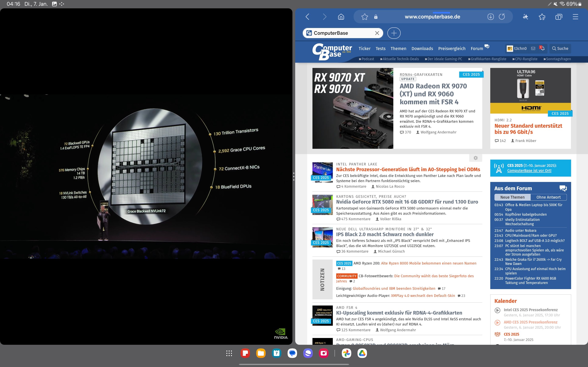Tap the split-screen divider handle
The height and width of the screenshot is (367, 588).
[x=294, y=177]
